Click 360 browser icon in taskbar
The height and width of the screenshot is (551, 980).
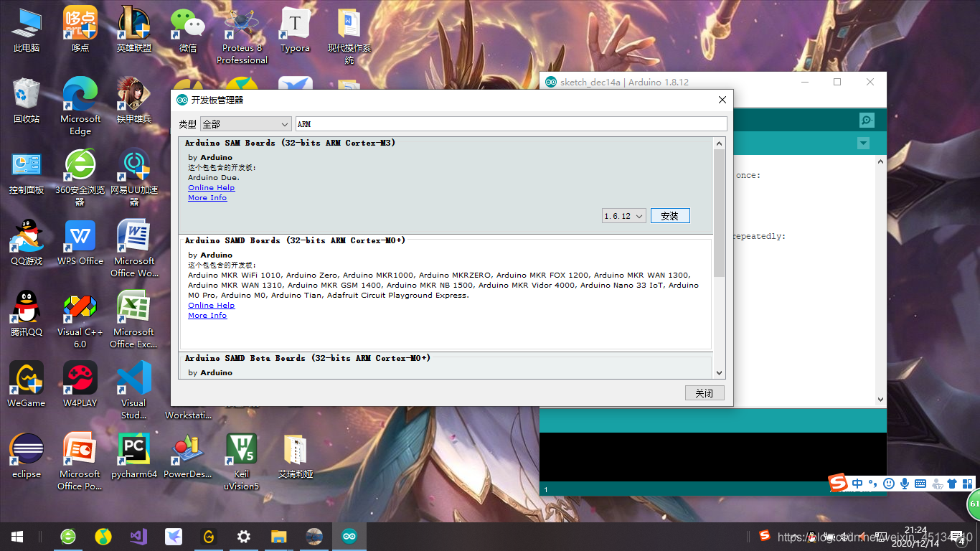pyautogui.click(x=68, y=537)
